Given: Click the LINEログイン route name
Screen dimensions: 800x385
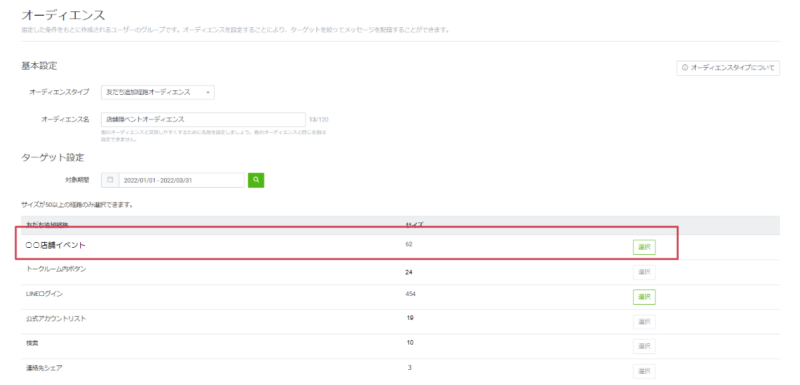Looking at the screenshot, I should pos(44,294).
